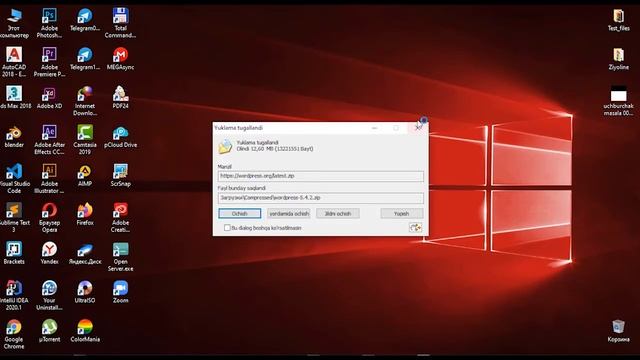Click the Yandex Disk desktop icon
Screen dimensions: 640x360
[85, 253]
